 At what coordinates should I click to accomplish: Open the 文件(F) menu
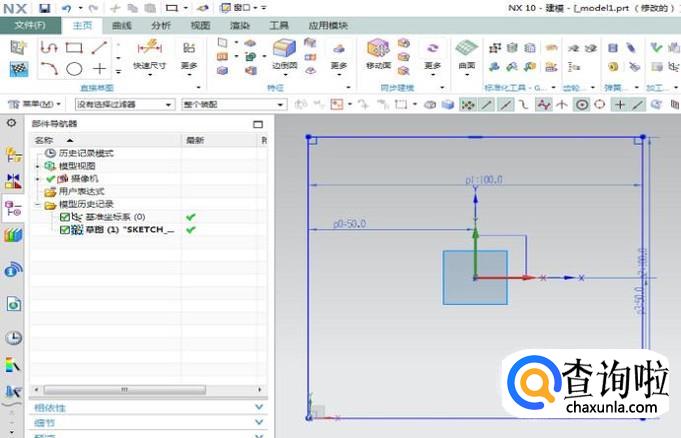(29, 25)
